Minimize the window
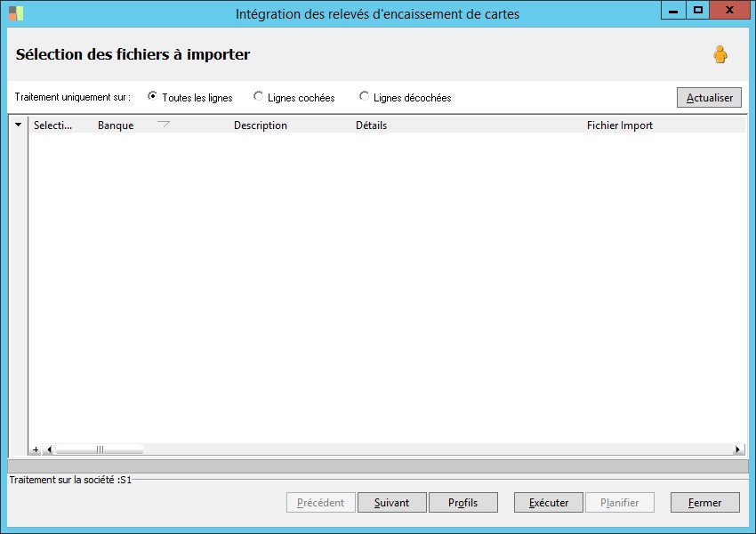 tap(673, 10)
